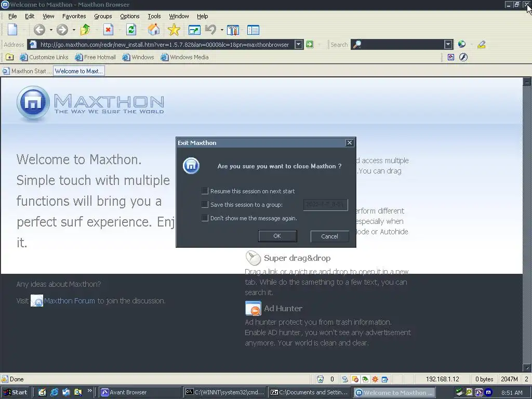This screenshot has width=532, height=399.
Task: Check Resume this session on next start
Action: coord(205,191)
